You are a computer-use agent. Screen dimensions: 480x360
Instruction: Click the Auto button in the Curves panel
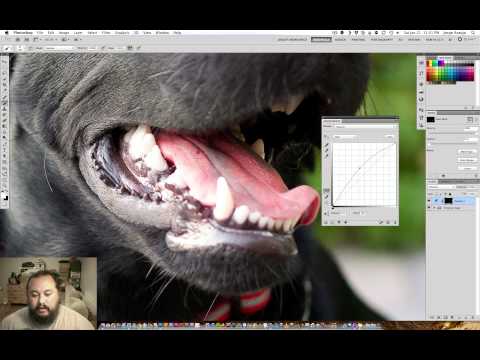[x=389, y=137]
